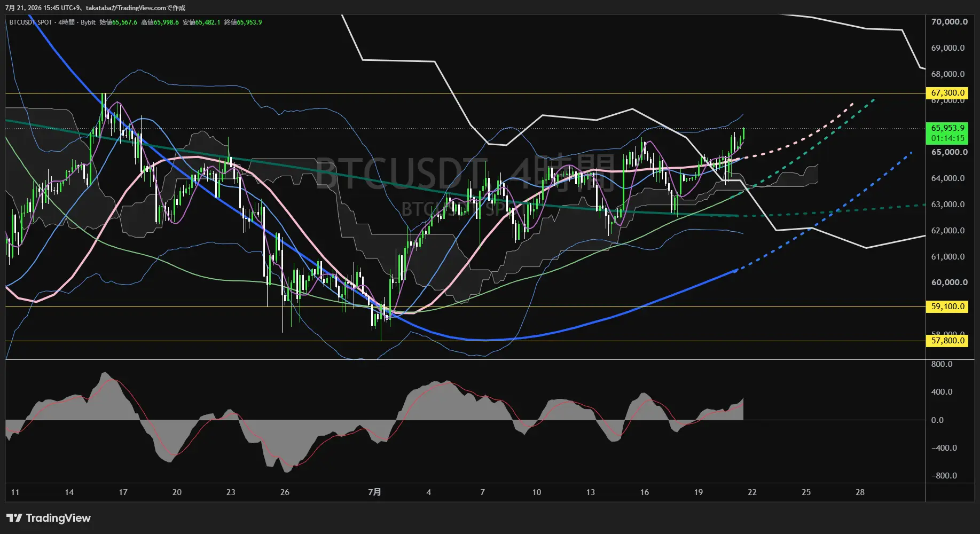Click the date label 11 on time axis
The width and height of the screenshot is (980, 534).
pos(15,492)
